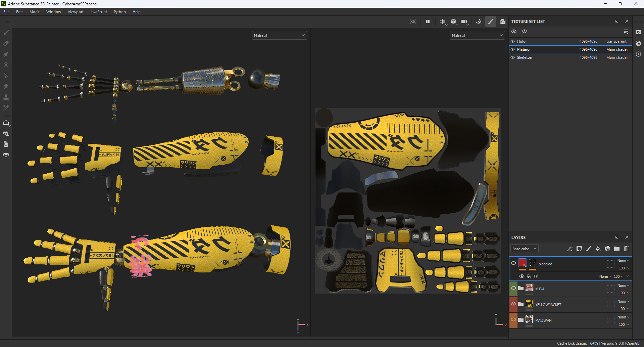Image resolution: width=644 pixels, height=347 pixels.
Task: Remove the Fill effect with its X button
Action: pos(628,276)
